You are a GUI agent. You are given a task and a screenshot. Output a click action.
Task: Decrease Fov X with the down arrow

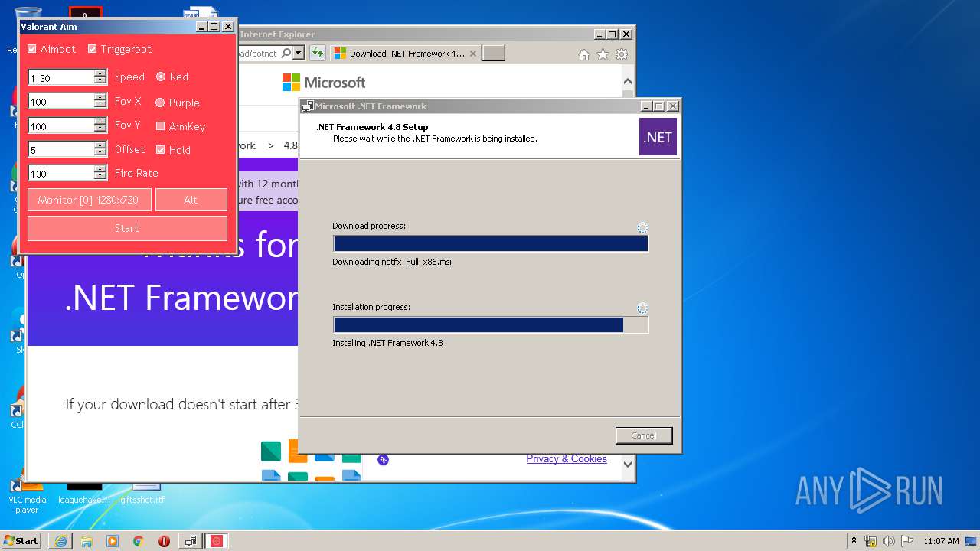(x=100, y=105)
